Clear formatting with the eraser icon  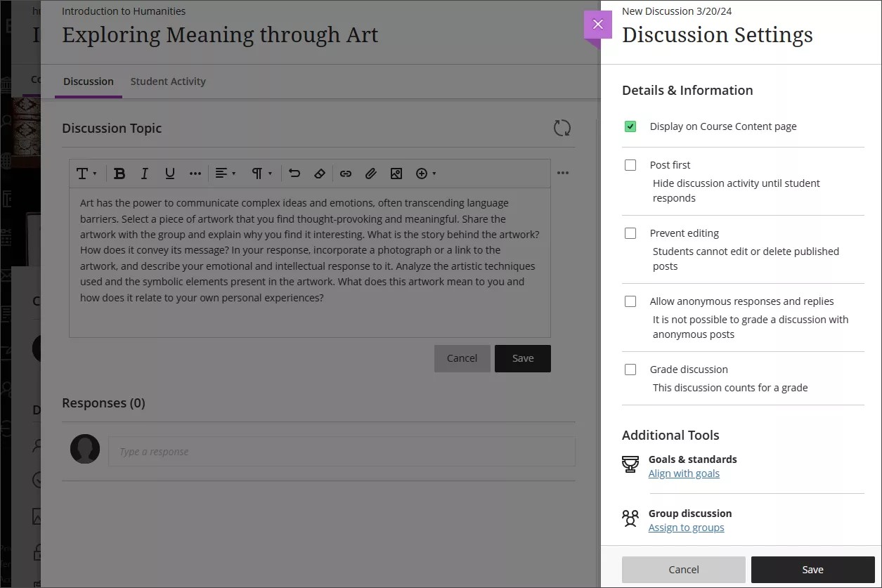coord(319,173)
